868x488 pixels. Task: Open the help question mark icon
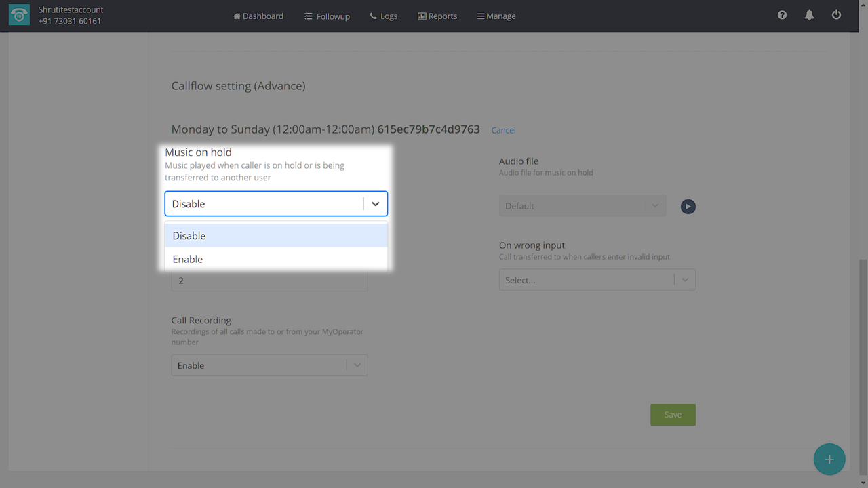point(782,15)
